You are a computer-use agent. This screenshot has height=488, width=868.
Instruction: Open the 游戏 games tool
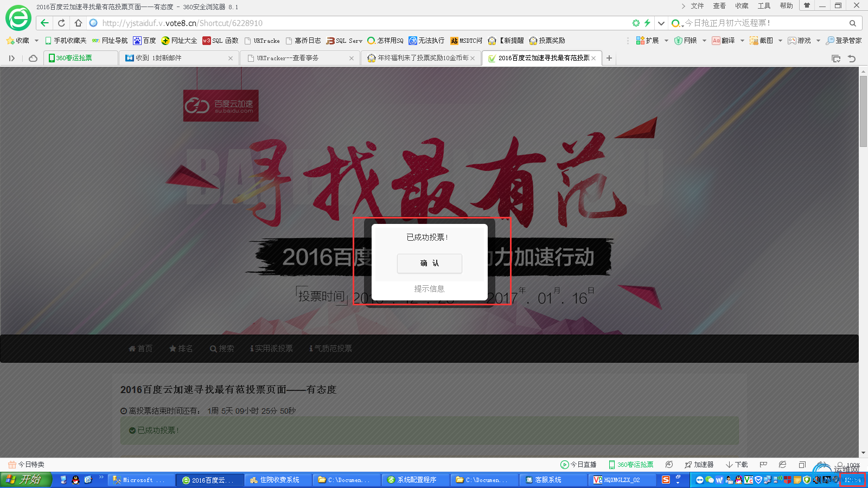pyautogui.click(x=800, y=41)
